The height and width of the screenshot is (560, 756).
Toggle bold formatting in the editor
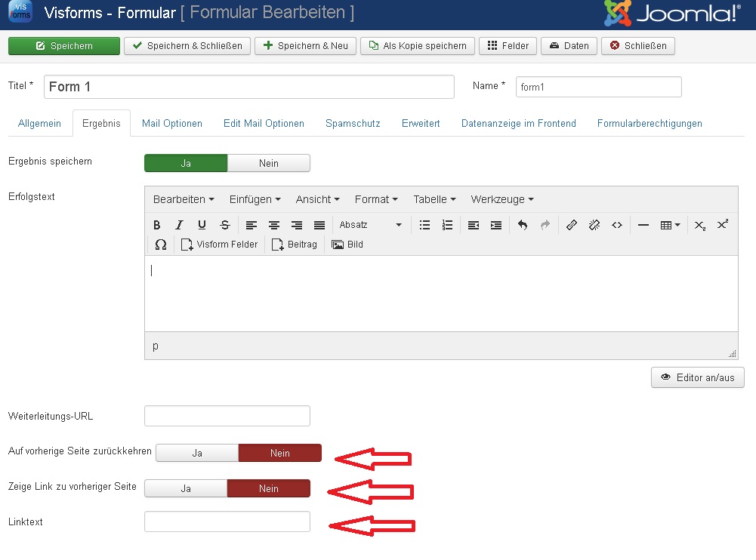156,225
